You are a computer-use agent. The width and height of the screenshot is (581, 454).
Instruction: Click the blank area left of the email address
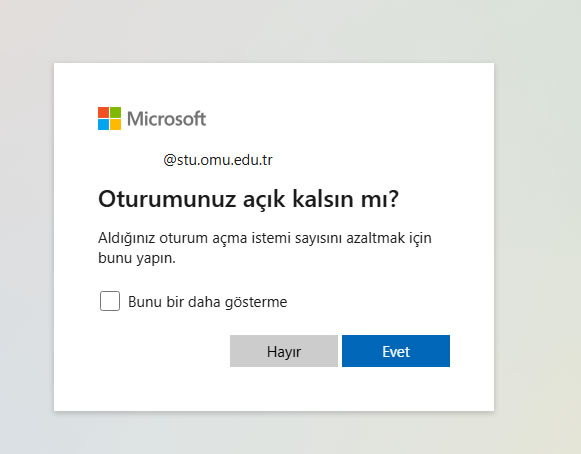(130, 160)
